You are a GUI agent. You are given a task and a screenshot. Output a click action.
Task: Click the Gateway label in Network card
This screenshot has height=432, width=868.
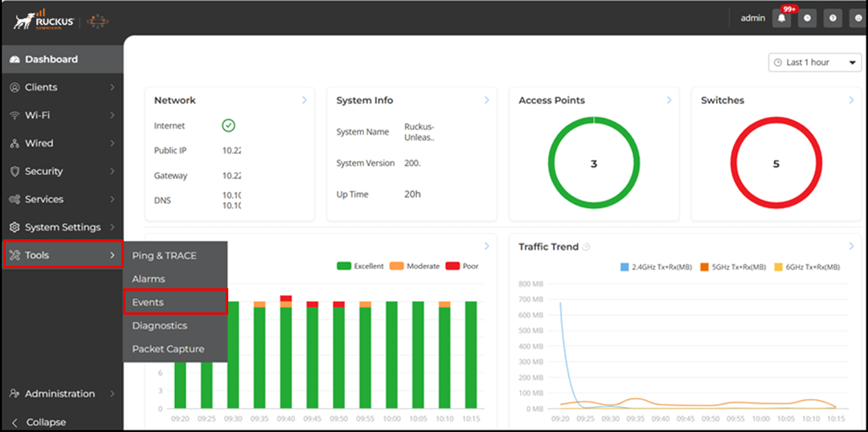tap(170, 176)
